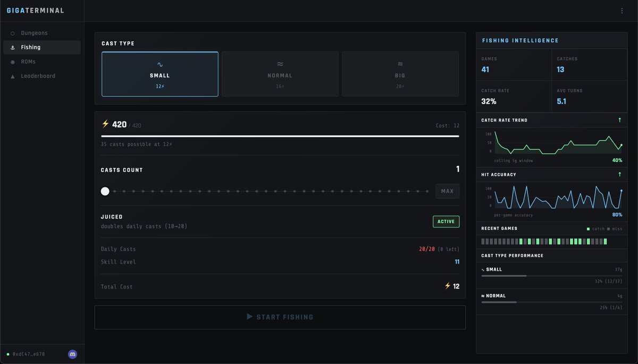Click the GIGATERMINAL logo

point(36,11)
